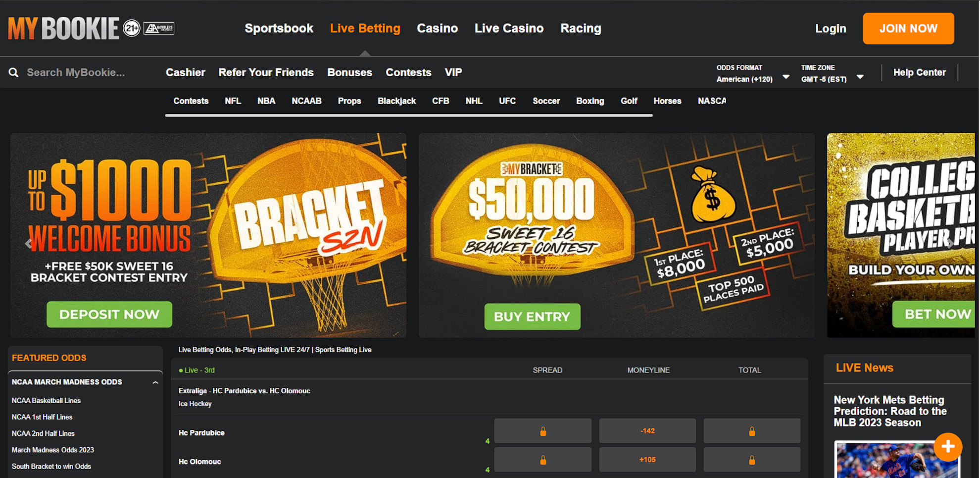Select NCAAB in the sports strip
The height and width of the screenshot is (478, 980).
(306, 101)
